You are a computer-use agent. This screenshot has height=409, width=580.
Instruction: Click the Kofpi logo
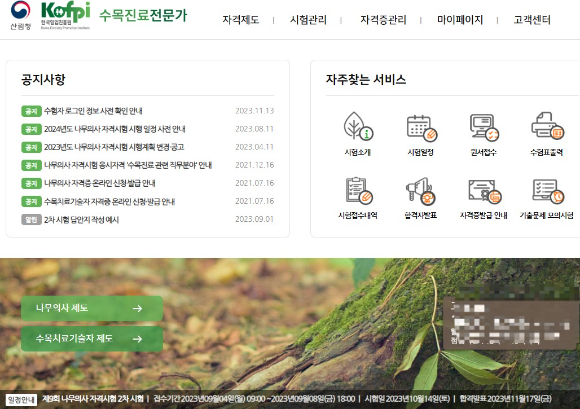point(65,15)
